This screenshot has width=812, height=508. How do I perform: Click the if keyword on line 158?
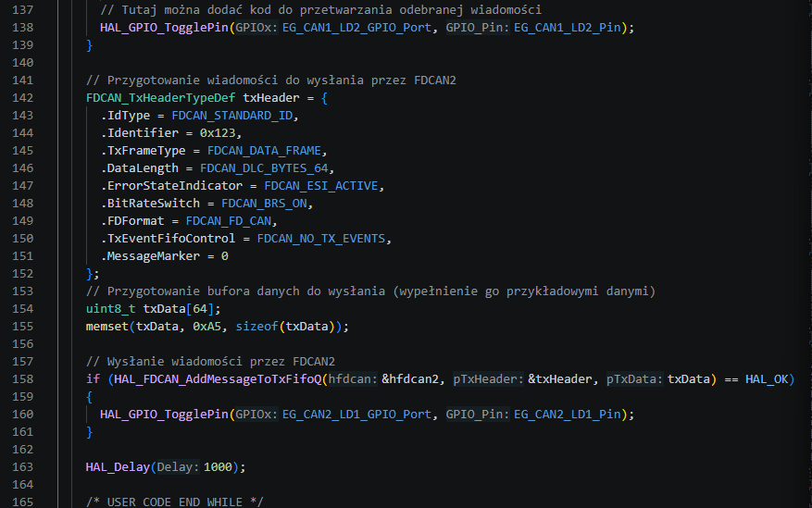(93, 379)
